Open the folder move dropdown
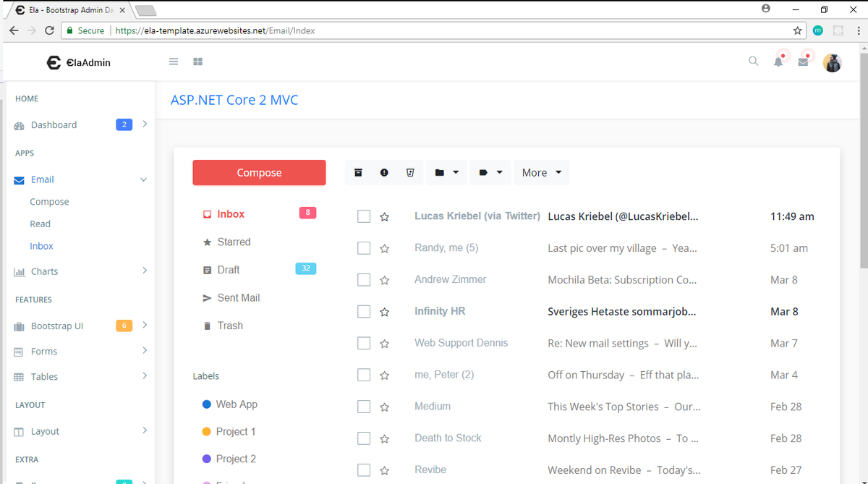This screenshot has height=484, width=868. (446, 172)
